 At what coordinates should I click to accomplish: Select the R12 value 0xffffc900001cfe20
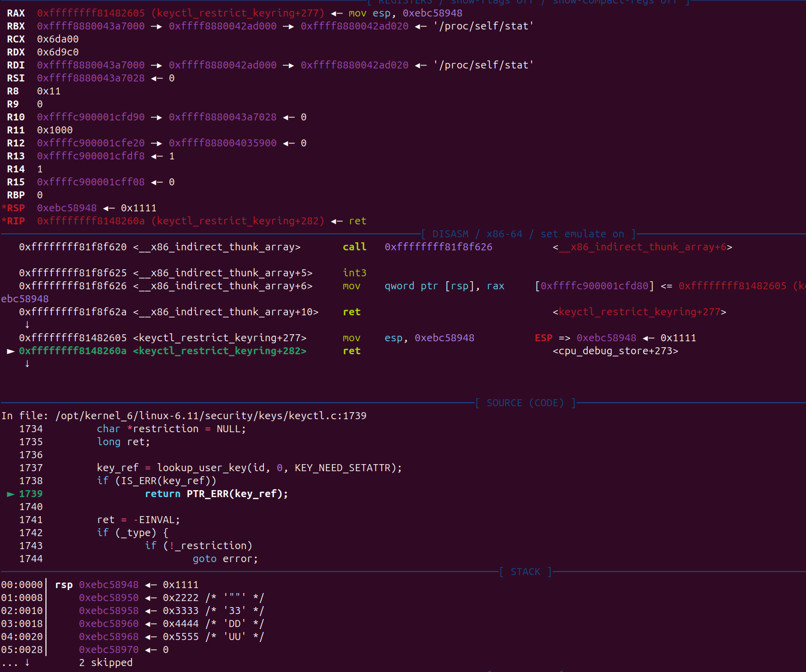click(90, 143)
